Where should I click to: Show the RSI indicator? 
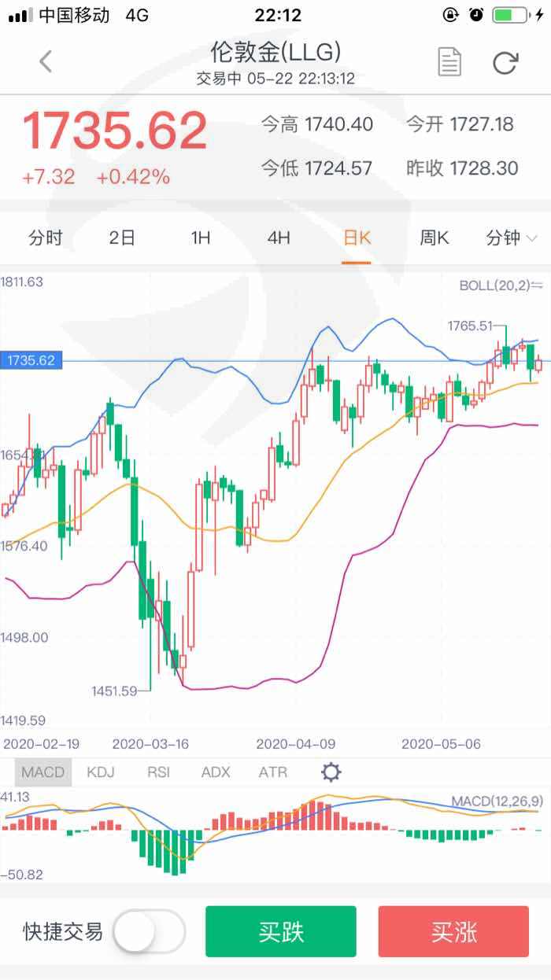158,772
